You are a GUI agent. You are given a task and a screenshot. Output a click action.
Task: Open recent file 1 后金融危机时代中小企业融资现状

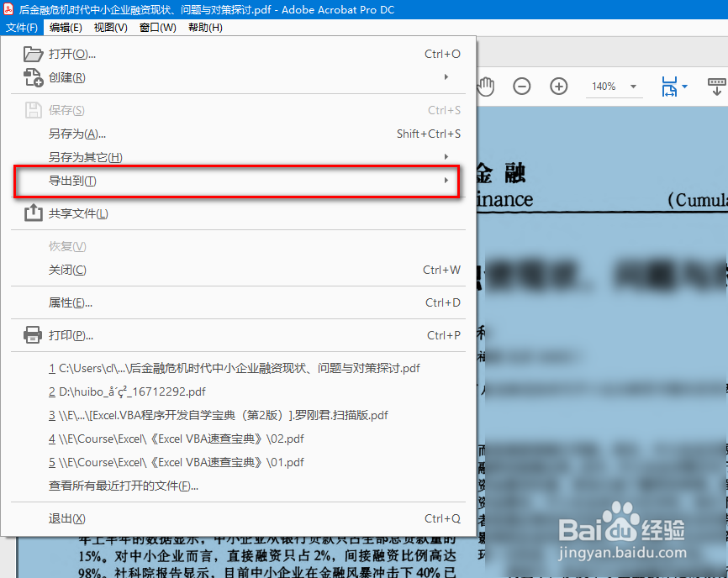(238, 368)
